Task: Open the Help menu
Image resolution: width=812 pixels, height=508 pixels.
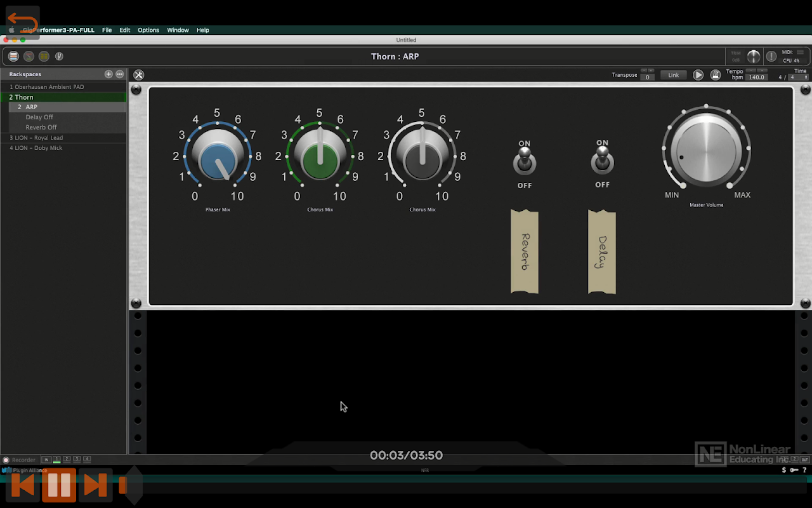Action: coord(203,30)
